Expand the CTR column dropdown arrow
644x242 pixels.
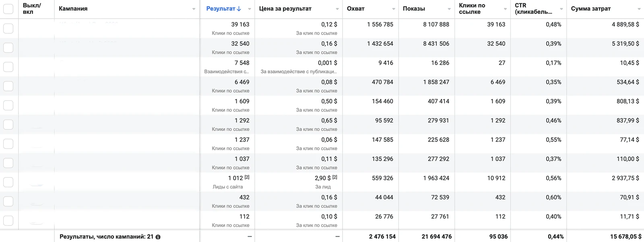click(561, 9)
